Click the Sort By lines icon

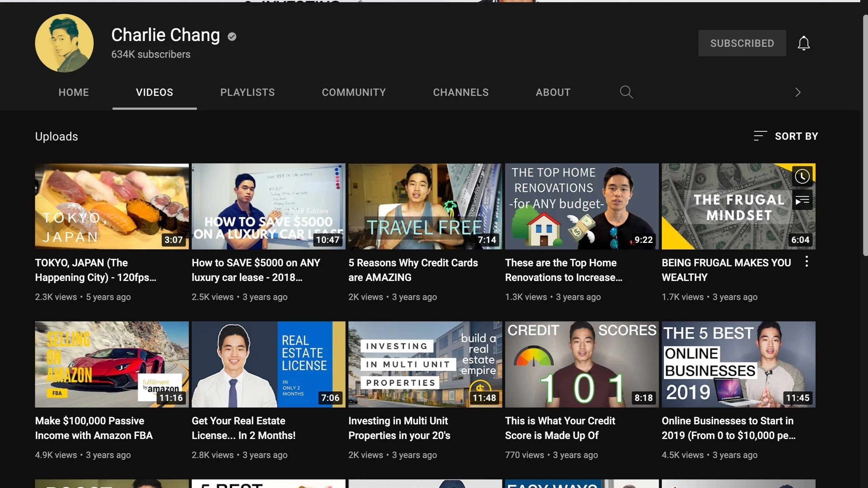click(x=760, y=136)
